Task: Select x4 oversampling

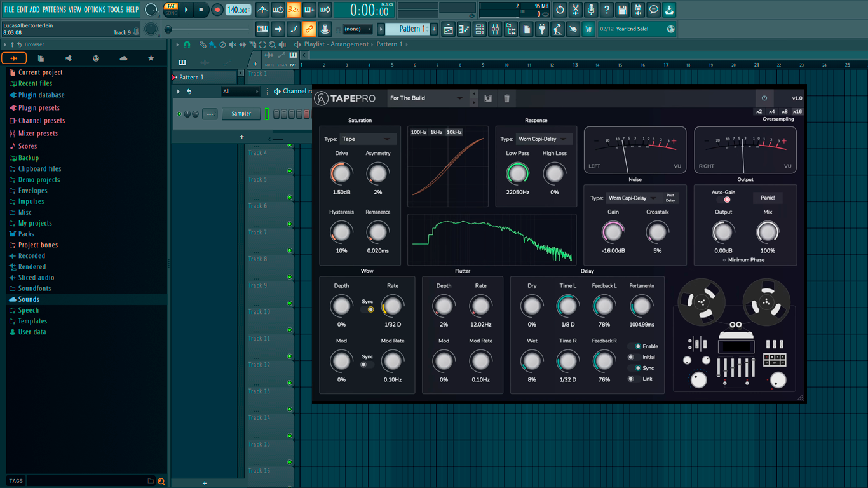Action: (771, 112)
